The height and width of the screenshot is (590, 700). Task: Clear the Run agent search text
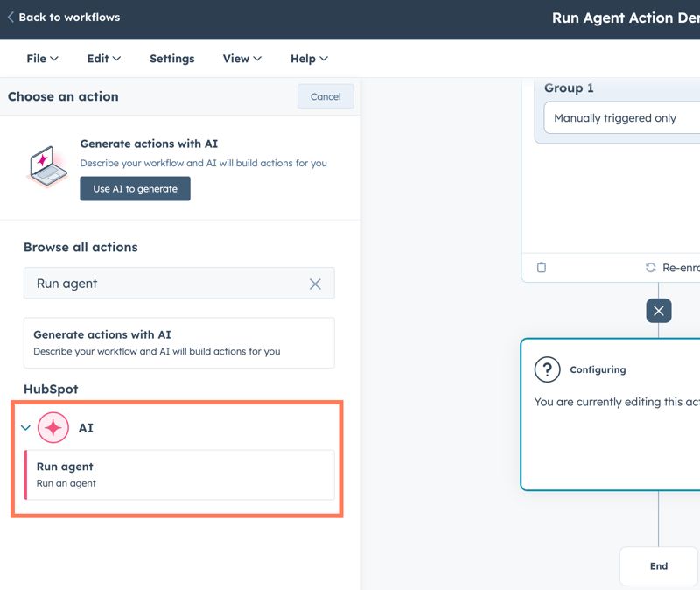315,284
